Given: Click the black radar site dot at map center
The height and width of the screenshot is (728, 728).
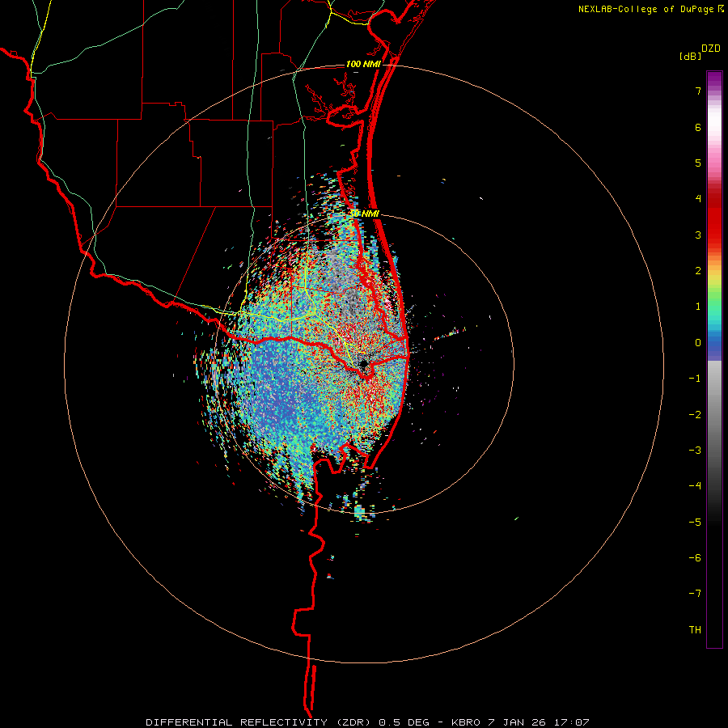Looking at the screenshot, I should (x=363, y=363).
